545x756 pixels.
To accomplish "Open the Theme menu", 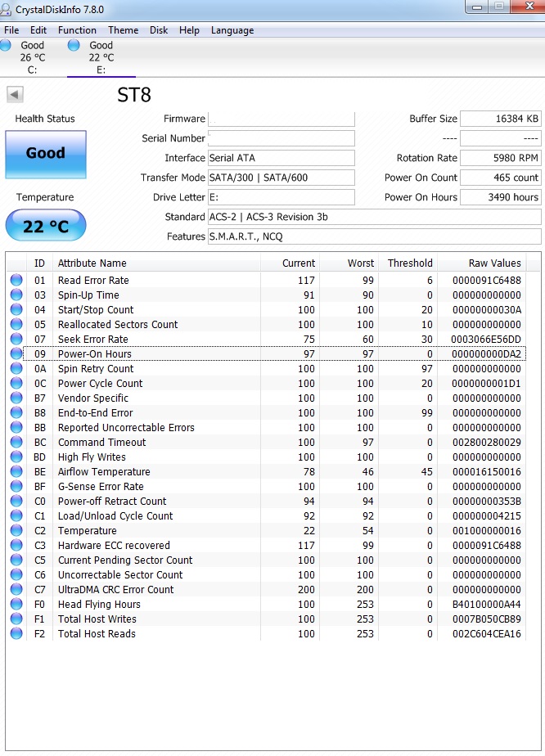I will pos(123,30).
